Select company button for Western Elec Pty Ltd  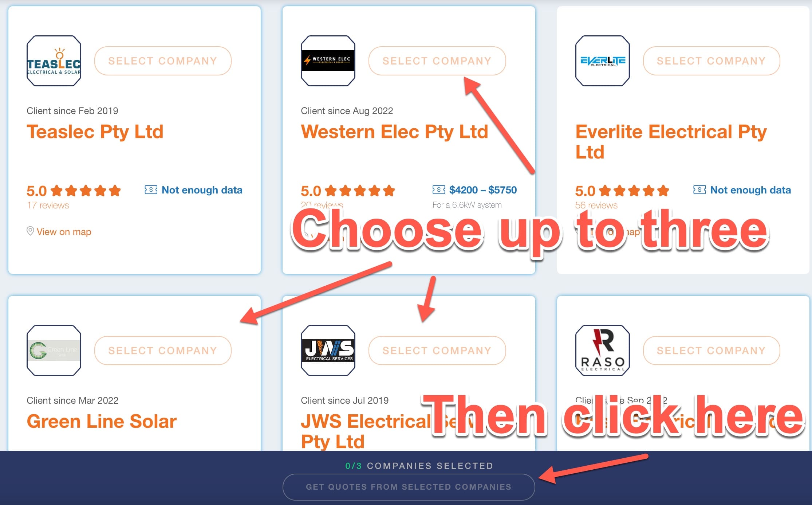437,60
